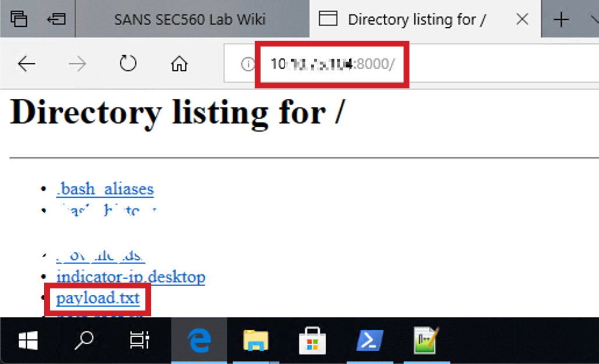This screenshot has height=364, width=599.
Task: Open the payload.txt file link
Action: click(98, 298)
